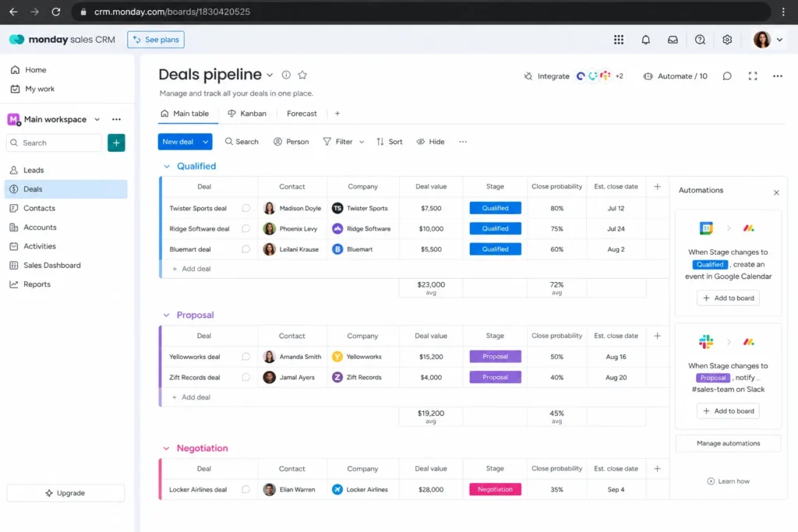798x532 pixels.
Task: Go to Leads in the sidebar
Action: point(66,171)
